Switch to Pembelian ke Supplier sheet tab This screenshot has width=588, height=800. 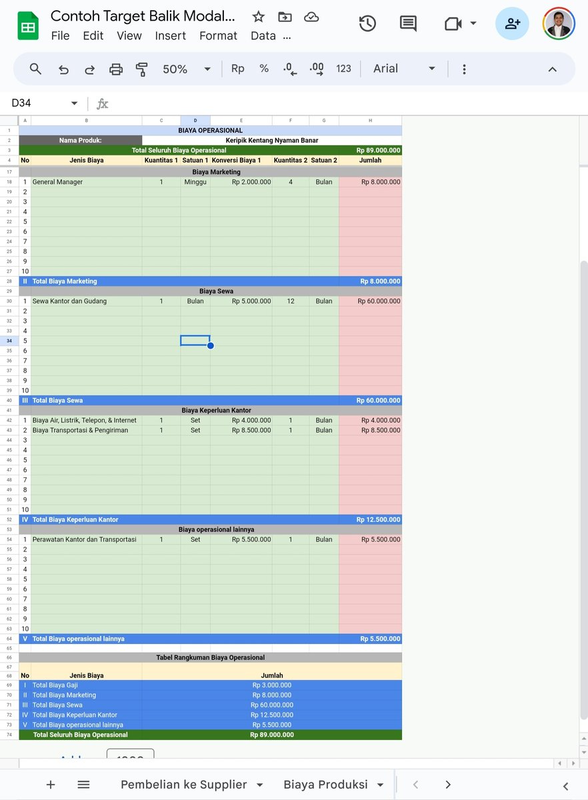(184, 785)
